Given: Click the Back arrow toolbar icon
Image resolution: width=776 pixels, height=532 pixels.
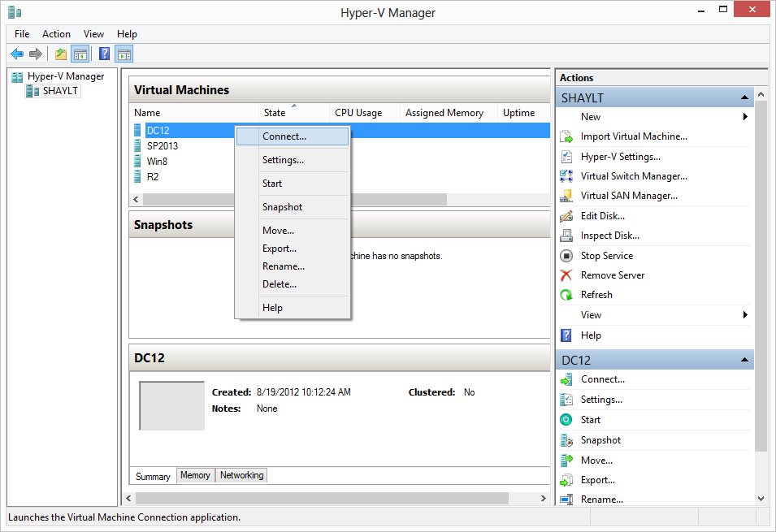Looking at the screenshot, I should 17,54.
